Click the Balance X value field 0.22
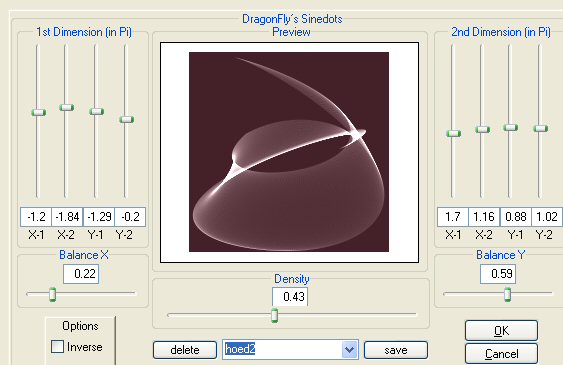 [x=81, y=274]
